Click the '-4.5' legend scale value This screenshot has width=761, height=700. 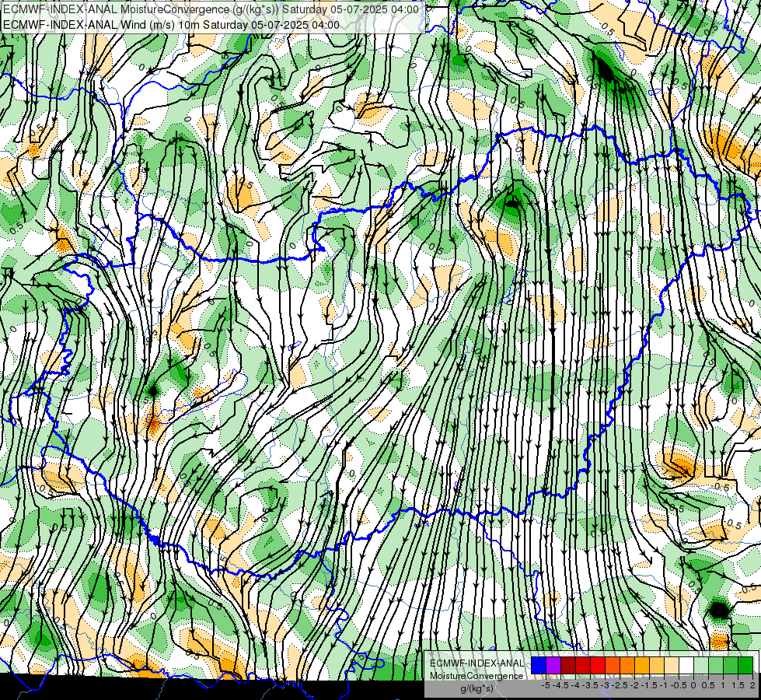point(560,685)
